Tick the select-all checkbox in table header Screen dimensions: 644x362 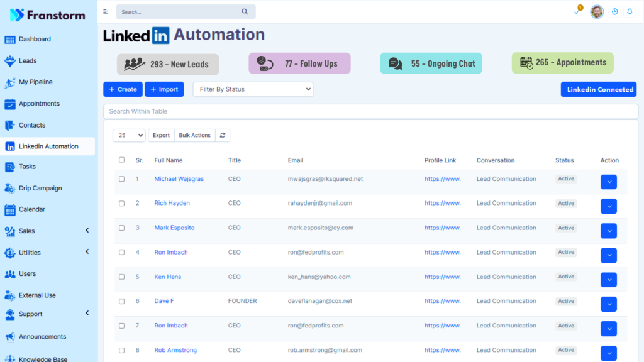click(122, 160)
